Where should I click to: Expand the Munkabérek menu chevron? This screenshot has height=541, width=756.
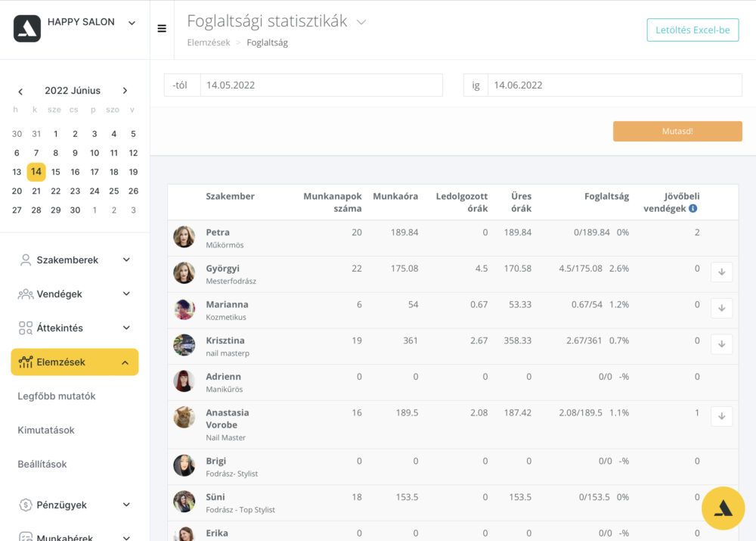tap(126, 538)
